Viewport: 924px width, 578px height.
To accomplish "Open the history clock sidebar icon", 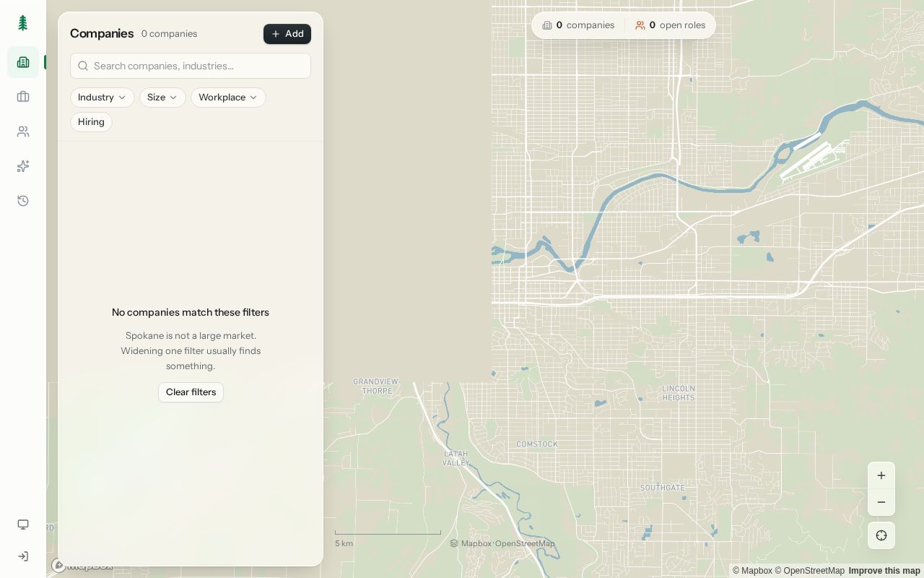I will [x=23, y=201].
